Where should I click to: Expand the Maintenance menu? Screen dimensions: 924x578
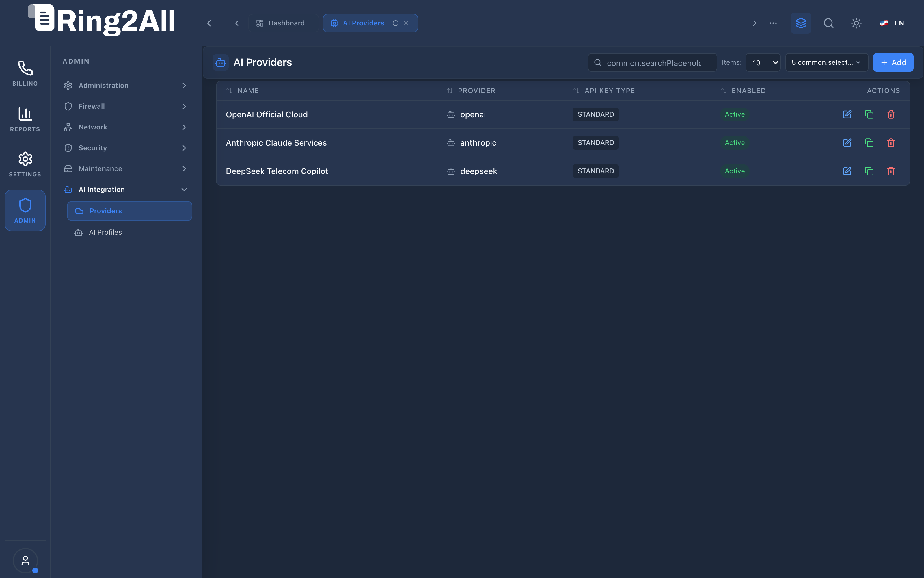point(126,168)
